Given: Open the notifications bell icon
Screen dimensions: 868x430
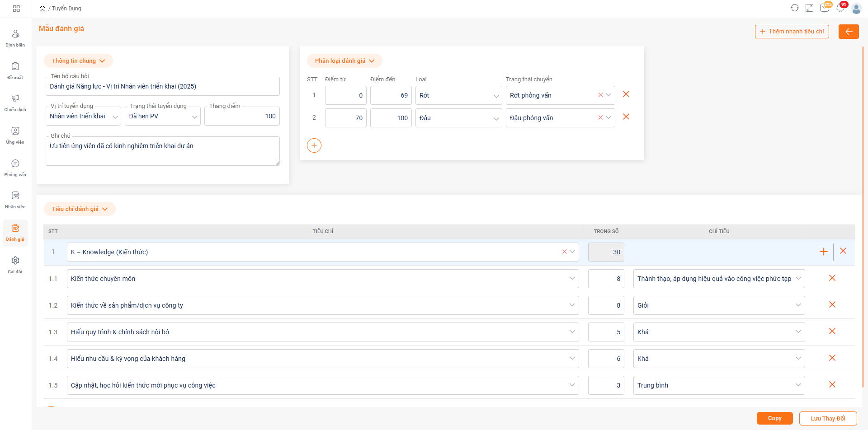Looking at the screenshot, I should [x=840, y=8].
